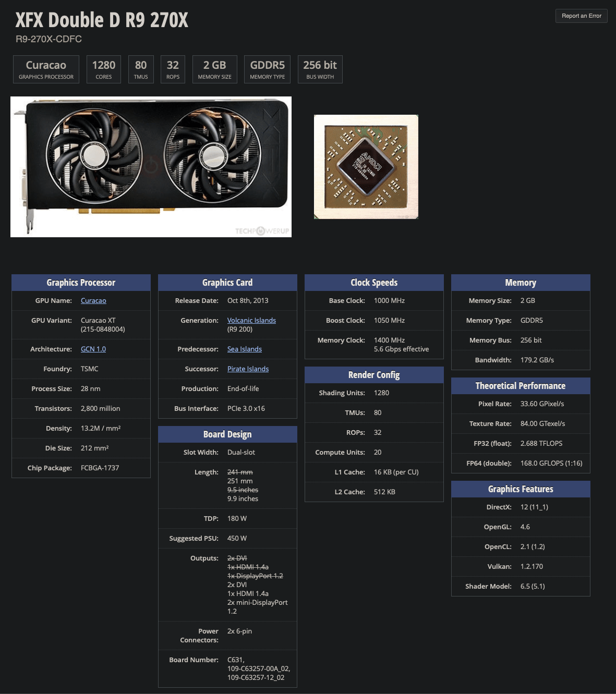Open the GCN 1.0 architecture link
Viewport: 616px width, 694px height.
pos(93,349)
